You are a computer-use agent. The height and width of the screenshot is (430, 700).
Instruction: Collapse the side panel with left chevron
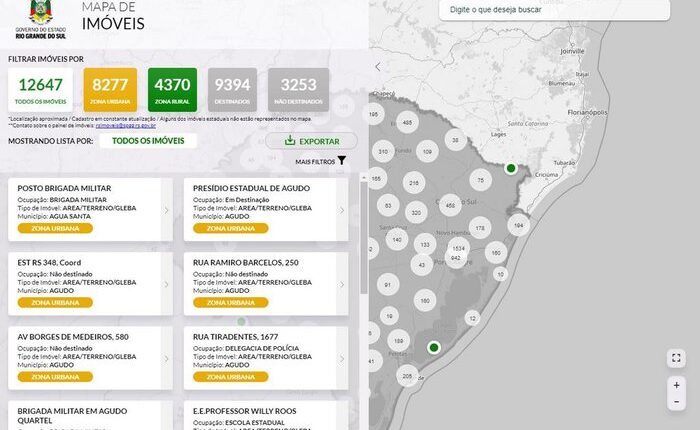[x=378, y=67]
